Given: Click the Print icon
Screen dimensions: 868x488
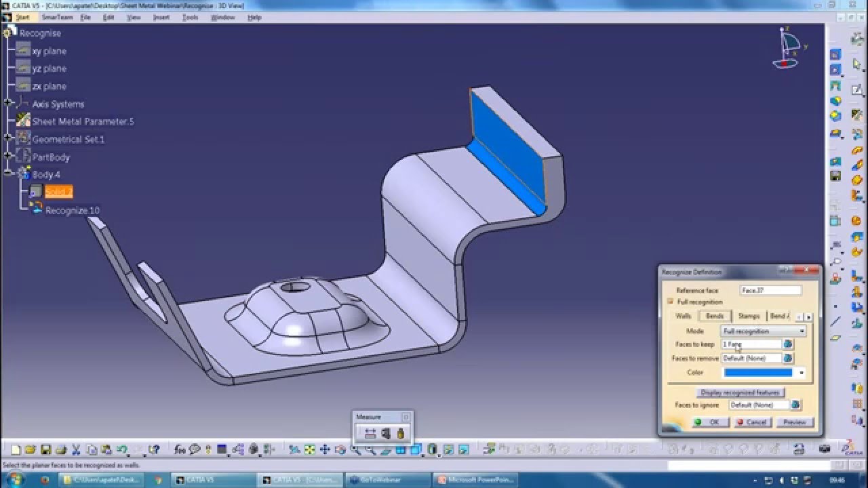Looking at the screenshot, I should [61, 449].
